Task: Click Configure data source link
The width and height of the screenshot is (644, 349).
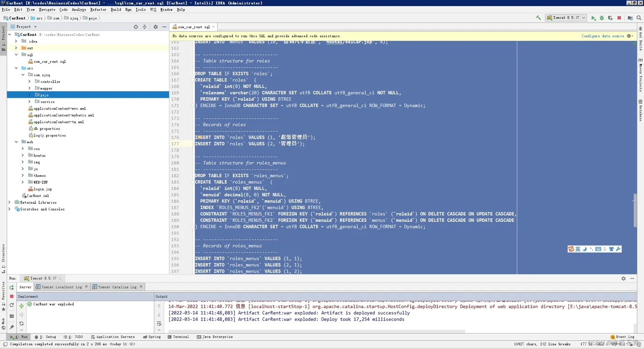Action: (x=603, y=36)
